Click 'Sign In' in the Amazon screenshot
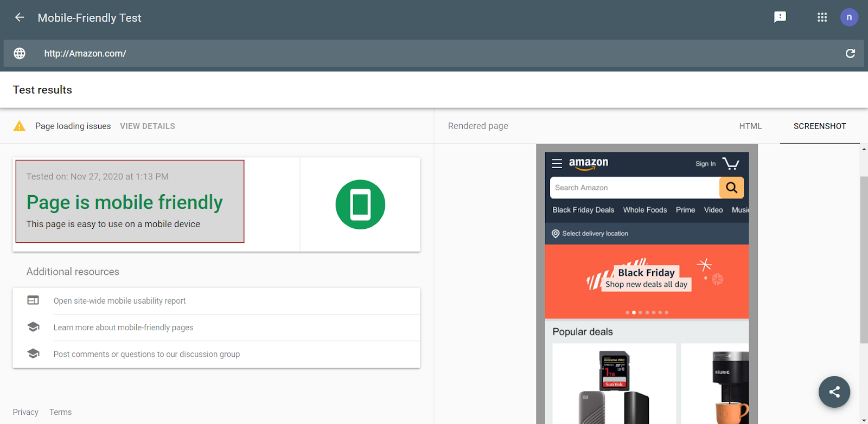The height and width of the screenshot is (424, 868). [x=705, y=164]
